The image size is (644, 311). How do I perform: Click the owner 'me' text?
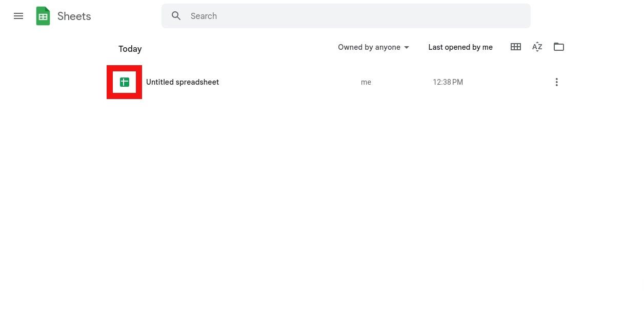coord(366,82)
